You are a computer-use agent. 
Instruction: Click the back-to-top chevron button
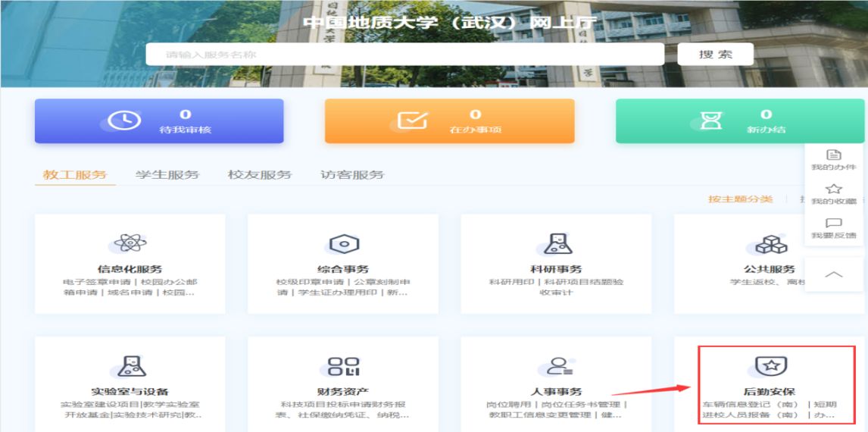point(834,274)
